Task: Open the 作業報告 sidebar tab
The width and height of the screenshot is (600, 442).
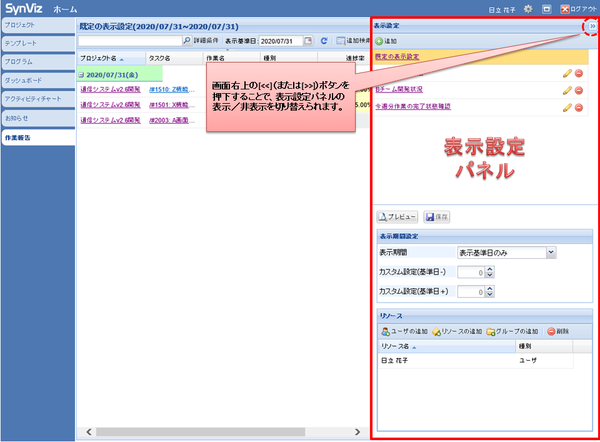Action: pos(38,138)
